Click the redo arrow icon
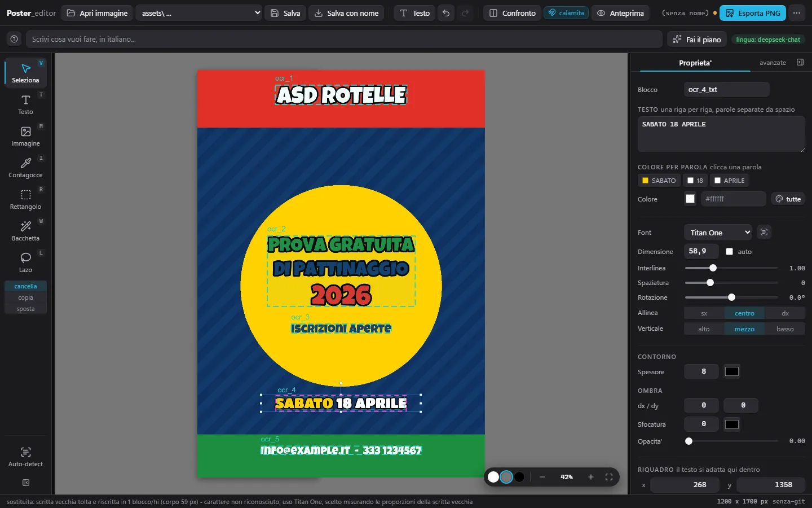 pos(465,13)
